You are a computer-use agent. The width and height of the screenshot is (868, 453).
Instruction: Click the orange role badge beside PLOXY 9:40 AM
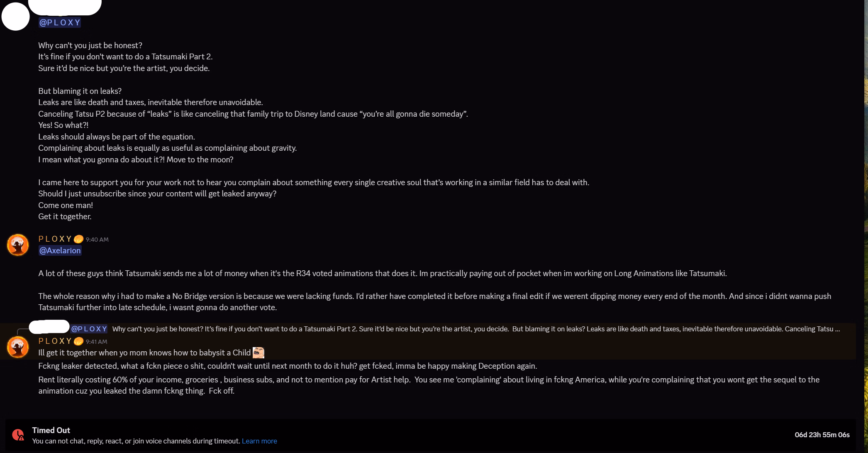(x=78, y=239)
